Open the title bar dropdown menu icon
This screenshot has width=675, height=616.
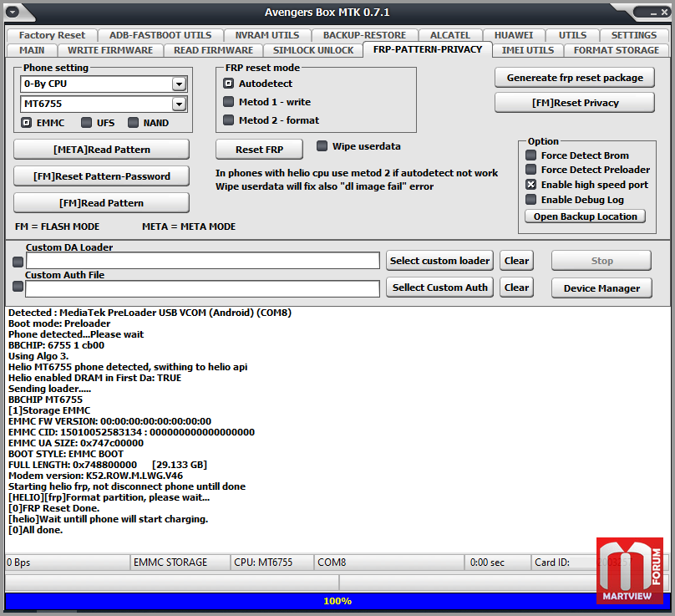[13, 12]
